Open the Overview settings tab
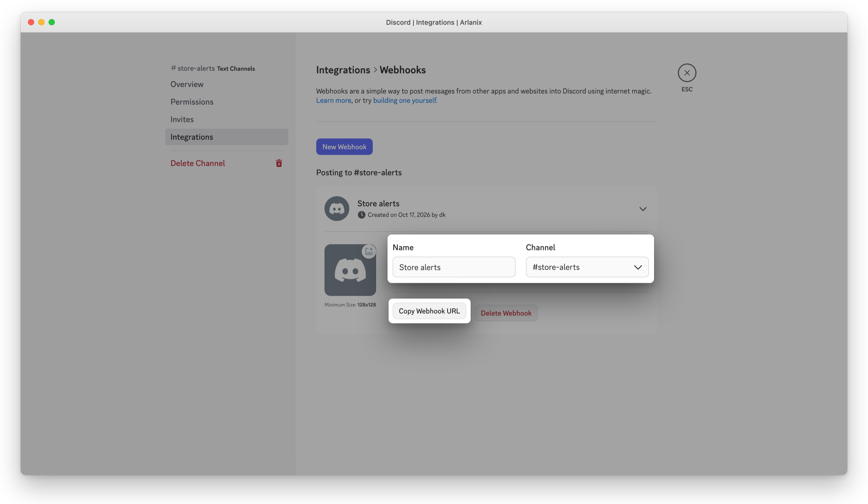The image size is (868, 504). pyautogui.click(x=226, y=84)
